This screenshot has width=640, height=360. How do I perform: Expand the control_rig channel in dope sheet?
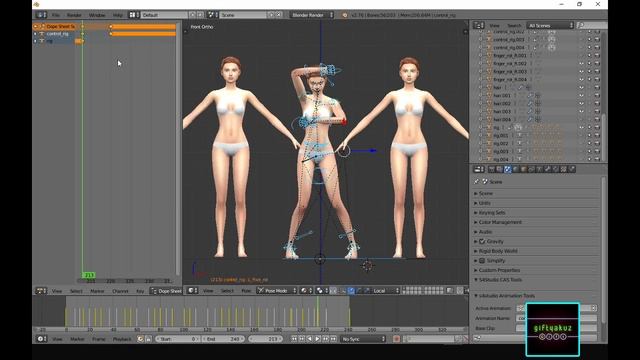[36, 34]
